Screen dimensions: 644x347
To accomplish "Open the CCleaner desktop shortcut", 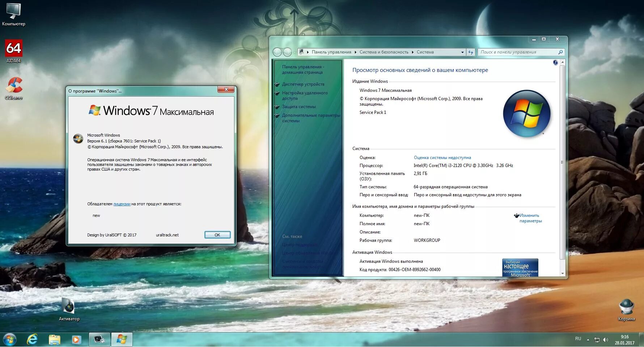I will tap(14, 88).
